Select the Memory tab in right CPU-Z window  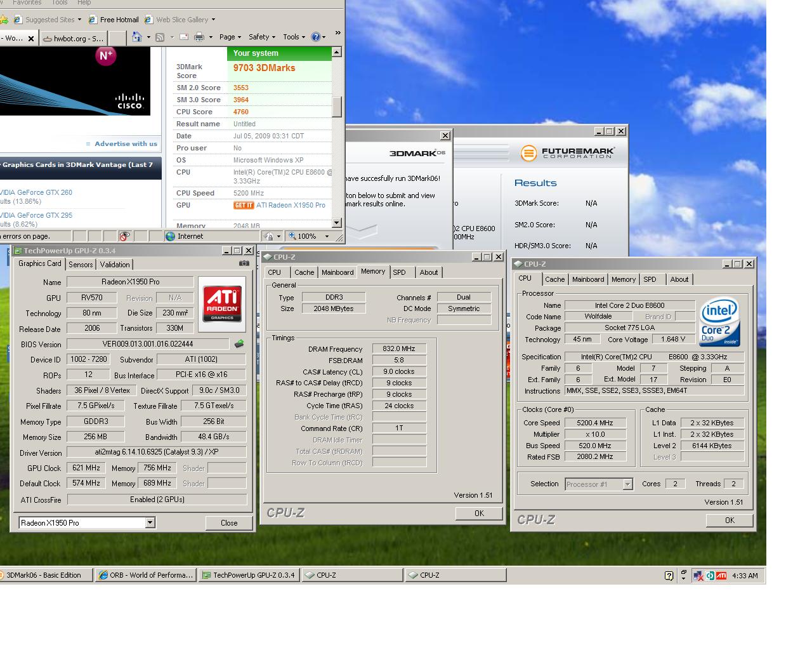(x=624, y=279)
